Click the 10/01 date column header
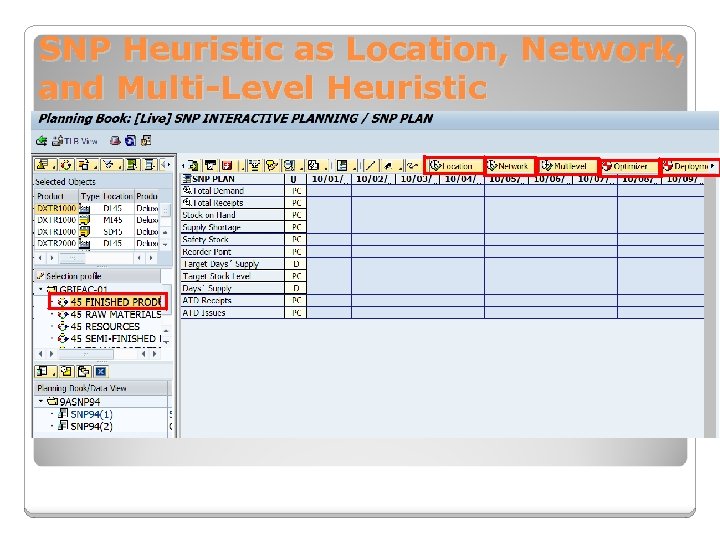 [x=329, y=179]
